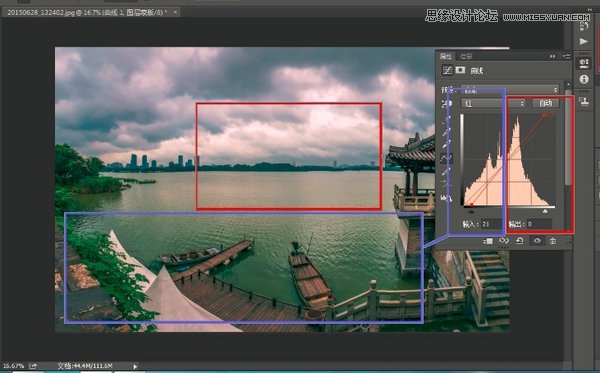Open the Properties dock icon on the right strip

pyautogui.click(x=584, y=63)
